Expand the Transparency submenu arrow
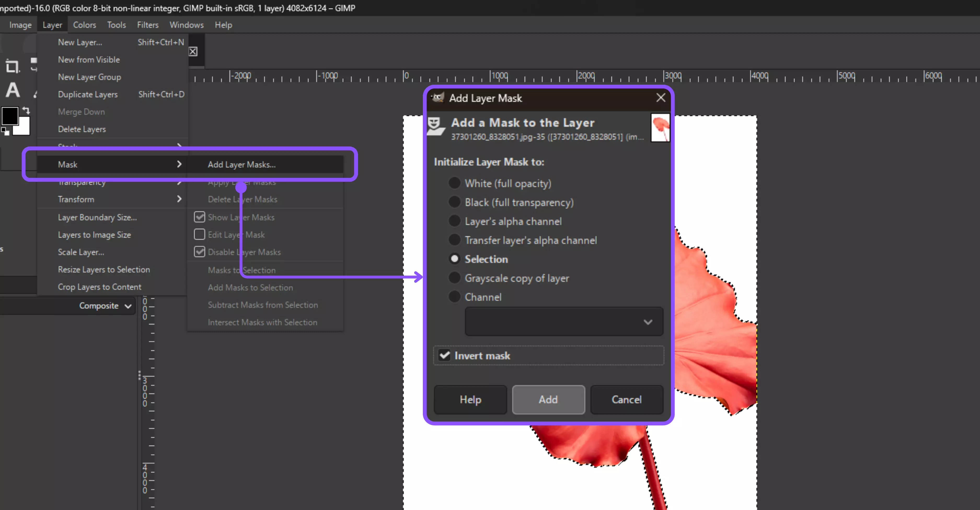The width and height of the screenshot is (980, 510). click(x=179, y=183)
